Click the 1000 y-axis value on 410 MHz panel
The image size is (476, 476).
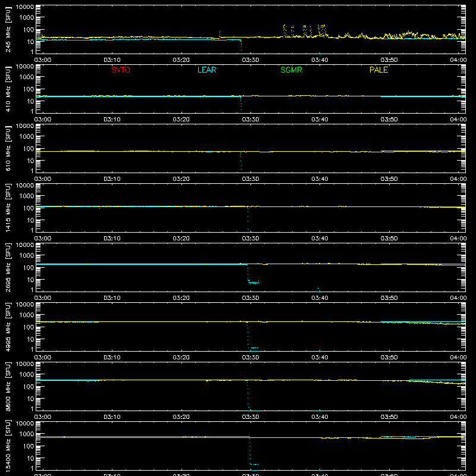[x=27, y=77]
